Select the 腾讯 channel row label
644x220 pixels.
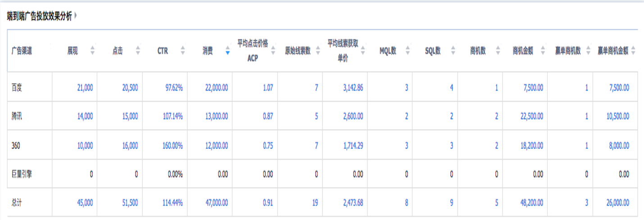tap(17, 116)
